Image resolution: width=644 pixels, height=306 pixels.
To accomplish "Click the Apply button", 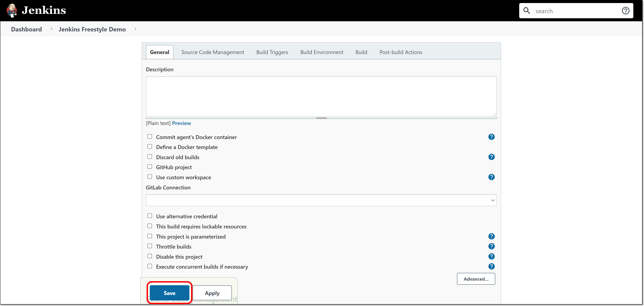I will [212, 293].
